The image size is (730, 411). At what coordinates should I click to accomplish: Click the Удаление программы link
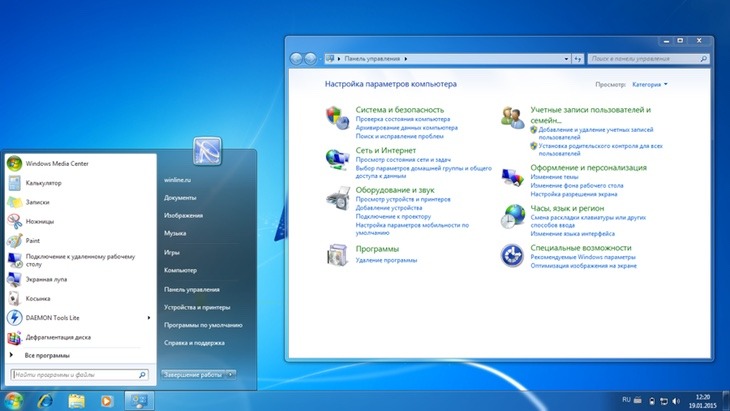click(386, 260)
